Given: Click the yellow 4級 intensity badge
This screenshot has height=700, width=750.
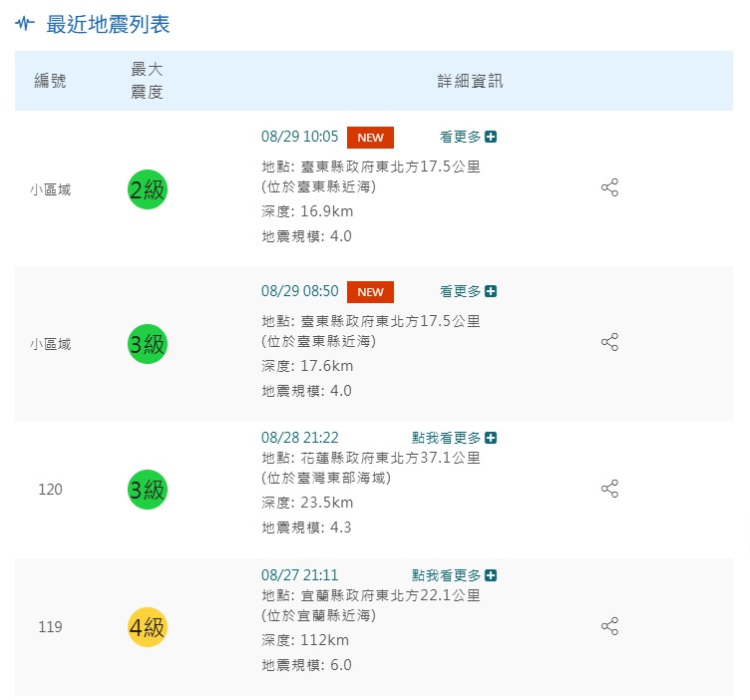Looking at the screenshot, I should [148, 627].
